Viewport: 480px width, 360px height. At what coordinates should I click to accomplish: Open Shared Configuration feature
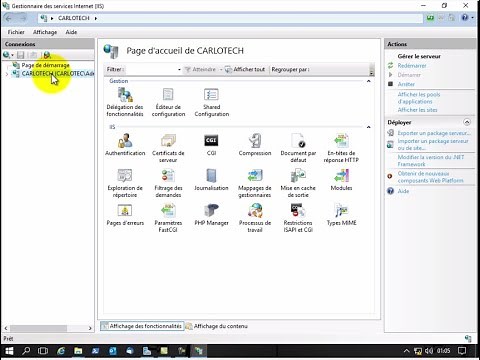pyautogui.click(x=212, y=102)
